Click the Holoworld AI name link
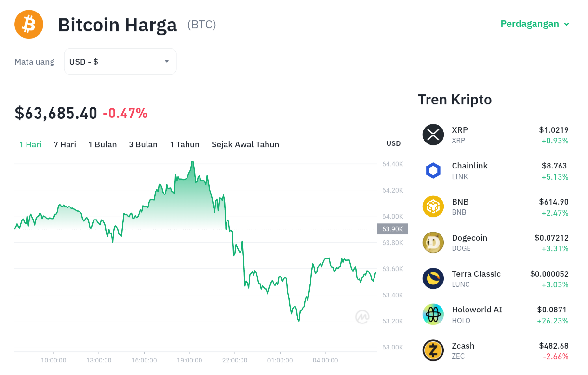This screenshot has width=588, height=375. click(x=477, y=310)
